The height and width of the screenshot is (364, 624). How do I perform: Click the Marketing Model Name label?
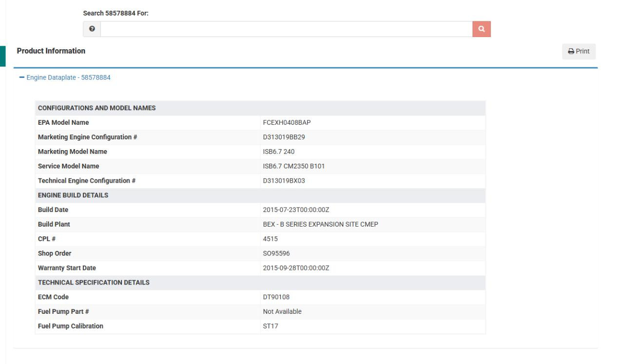coord(73,152)
